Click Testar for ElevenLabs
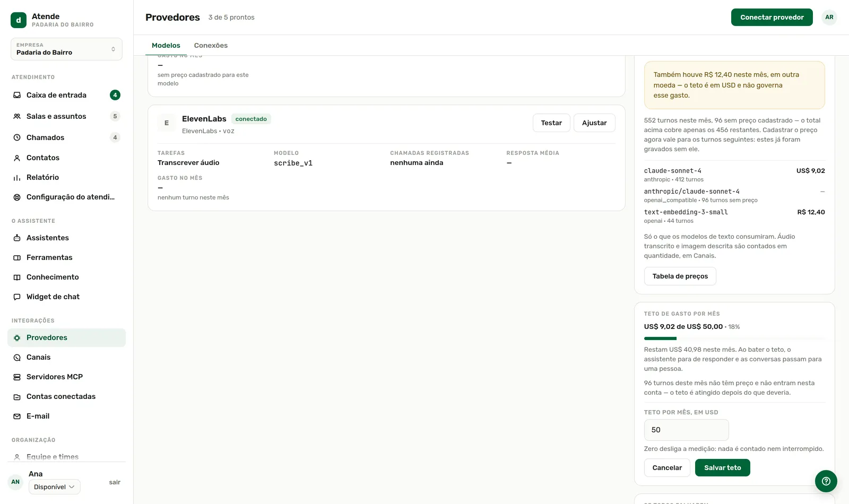This screenshot has width=849, height=504. [x=551, y=123]
